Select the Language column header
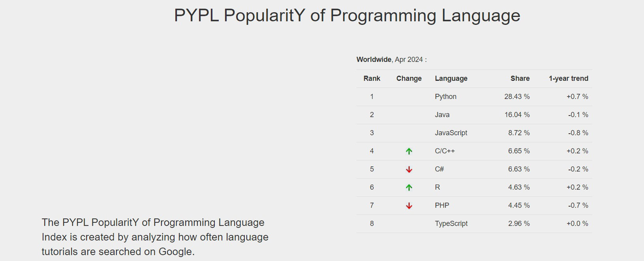Image resolution: width=644 pixels, height=261 pixels. pyautogui.click(x=451, y=78)
